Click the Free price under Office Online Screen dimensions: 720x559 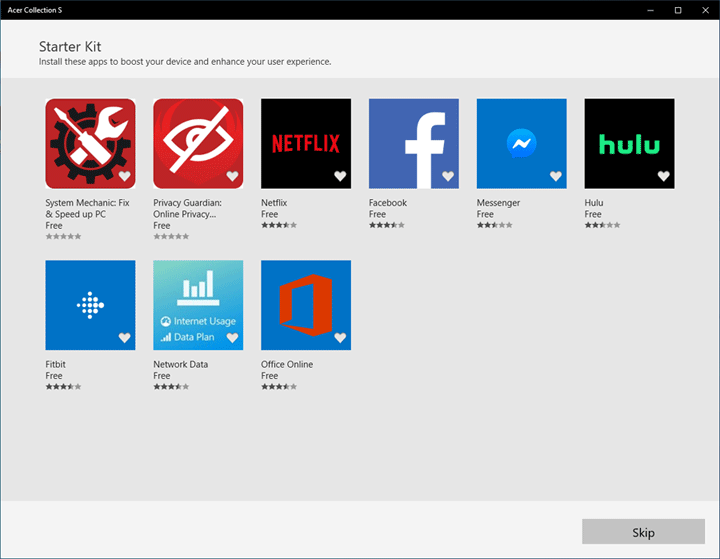point(270,376)
